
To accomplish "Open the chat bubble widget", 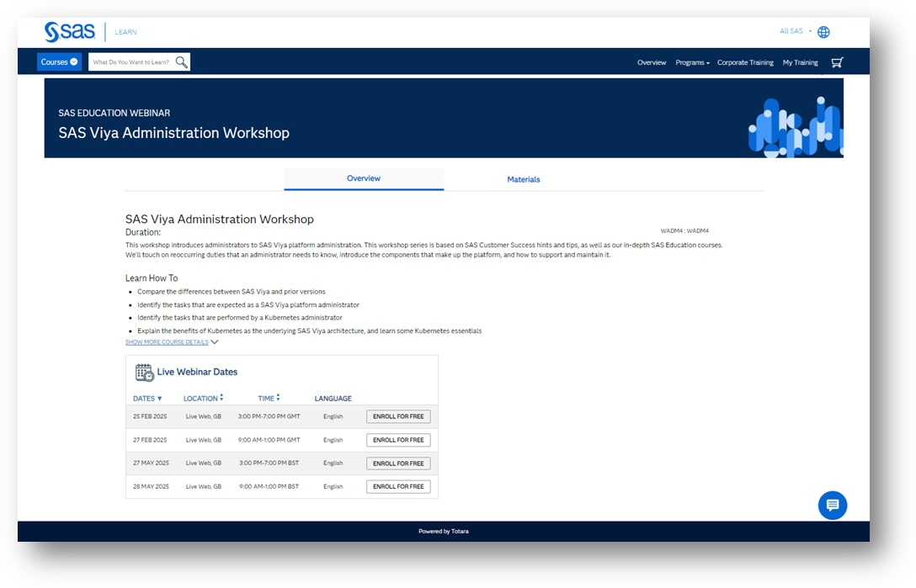I will click(833, 505).
